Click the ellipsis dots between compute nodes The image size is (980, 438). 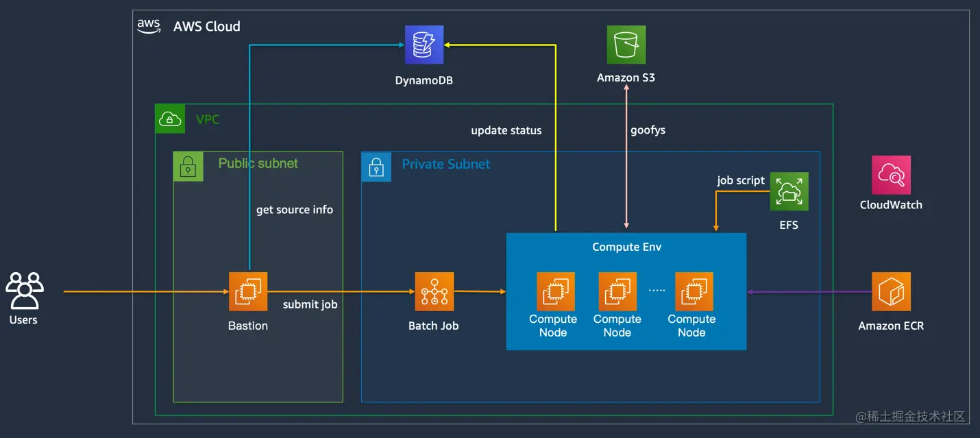point(657,291)
